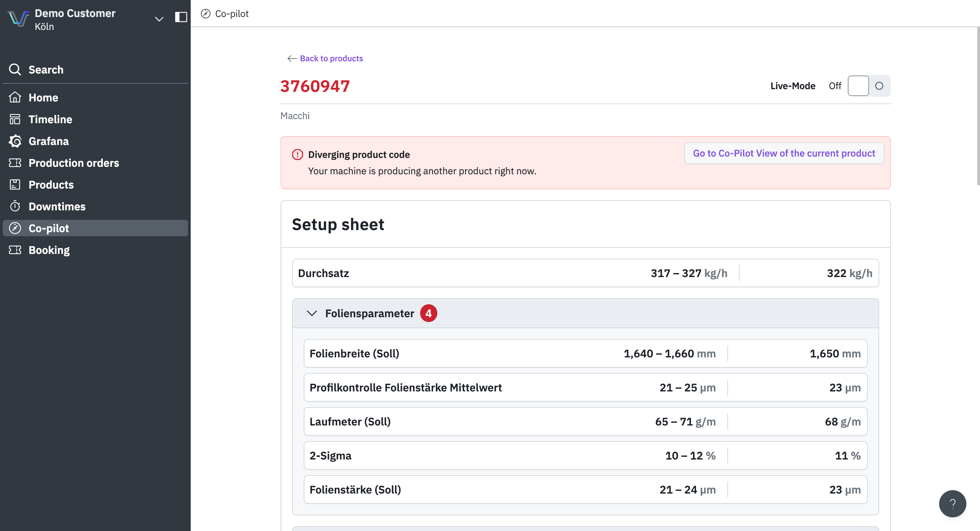Click the Folienbreite (Soll) row label
This screenshot has width=980, height=531.
click(x=354, y=353)
